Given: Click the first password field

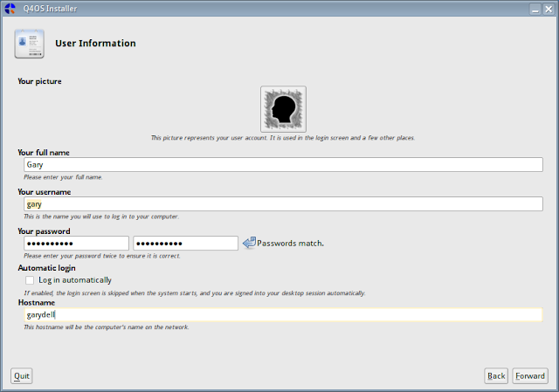Looking at the screenshot, I should click(76, 243).
